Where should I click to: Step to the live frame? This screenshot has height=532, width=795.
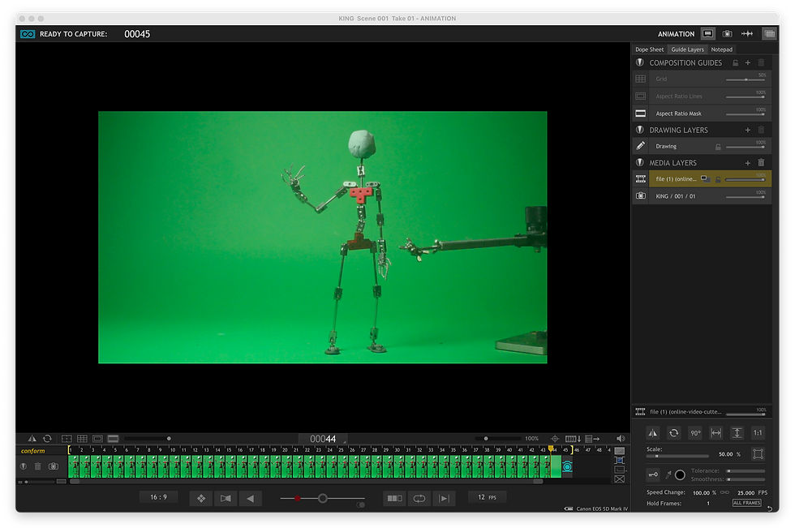[x=444, y=499]
